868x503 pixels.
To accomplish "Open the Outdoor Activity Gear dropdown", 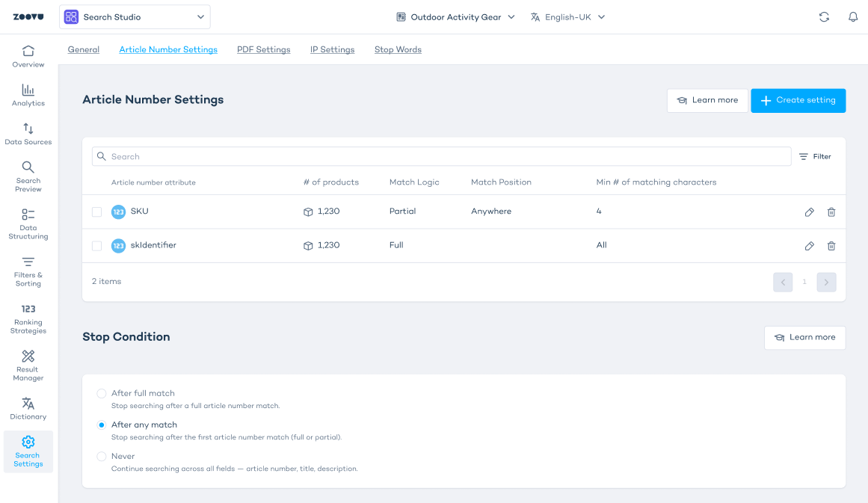I will (455, 17).
